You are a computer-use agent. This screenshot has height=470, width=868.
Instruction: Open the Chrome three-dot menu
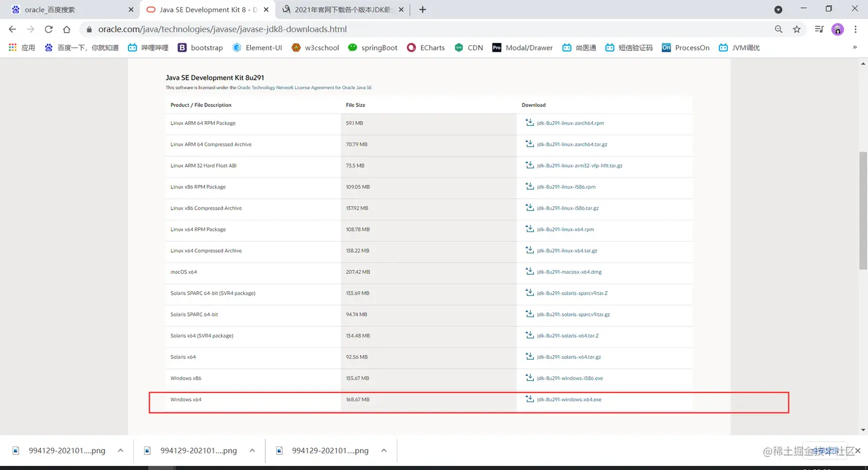[x=855, y=29]
